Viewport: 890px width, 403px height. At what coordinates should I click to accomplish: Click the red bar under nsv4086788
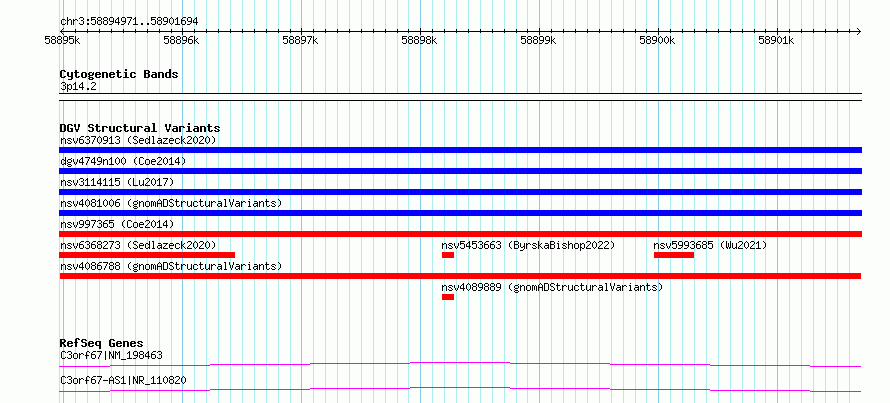pos(460,276)
